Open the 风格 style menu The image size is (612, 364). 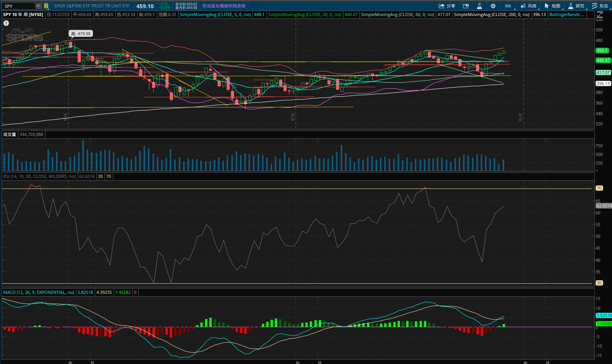click(x=528, y=6)
